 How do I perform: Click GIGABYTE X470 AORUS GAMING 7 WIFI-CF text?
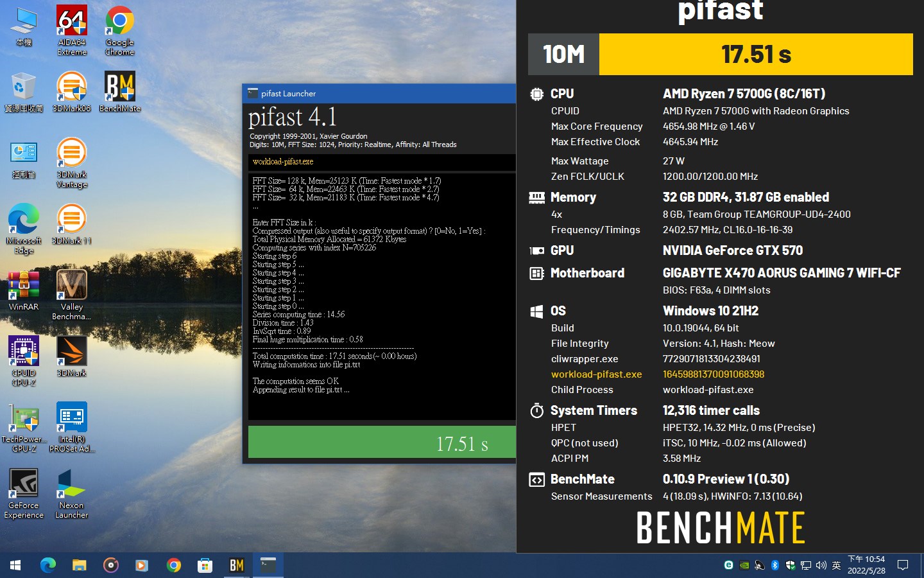coord(782,273)
